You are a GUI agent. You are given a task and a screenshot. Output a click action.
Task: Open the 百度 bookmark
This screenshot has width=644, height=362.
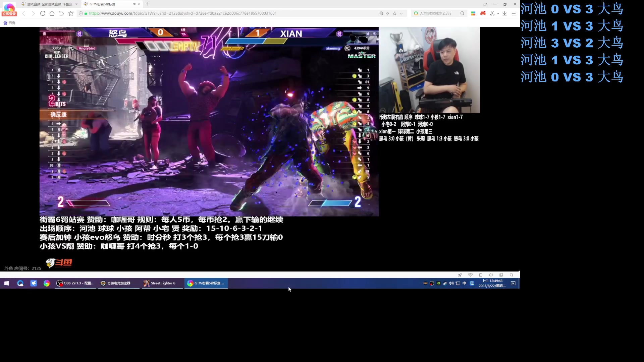[9, 23]
